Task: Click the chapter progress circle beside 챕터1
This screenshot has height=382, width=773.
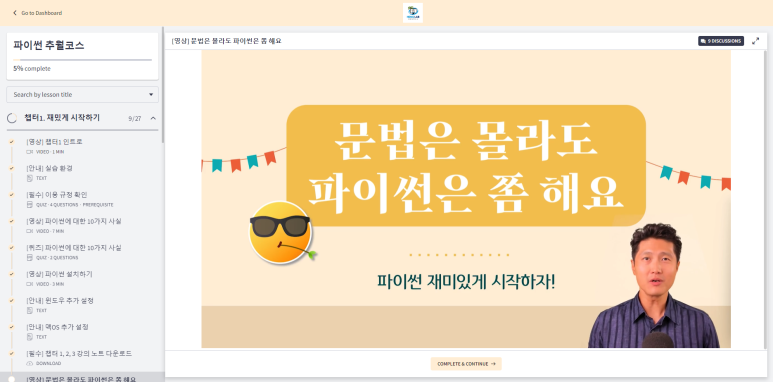Action: pyautogui.click(x=12, y=118)
